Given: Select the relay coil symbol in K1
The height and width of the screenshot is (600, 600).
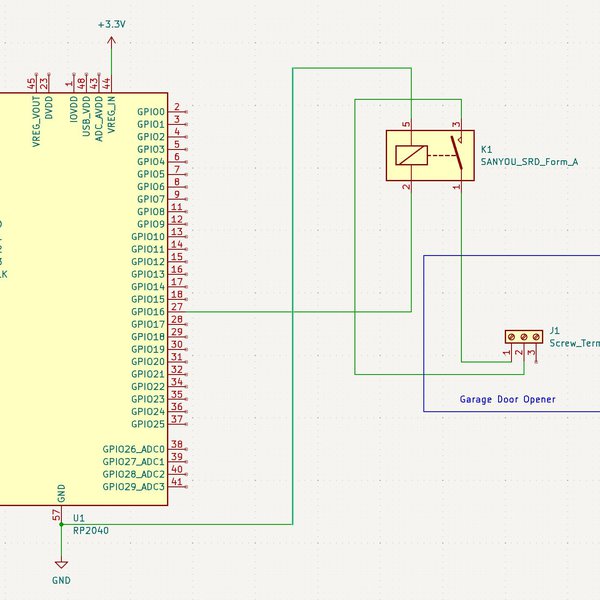Looking at the screenshot, I should coord(411,155).
